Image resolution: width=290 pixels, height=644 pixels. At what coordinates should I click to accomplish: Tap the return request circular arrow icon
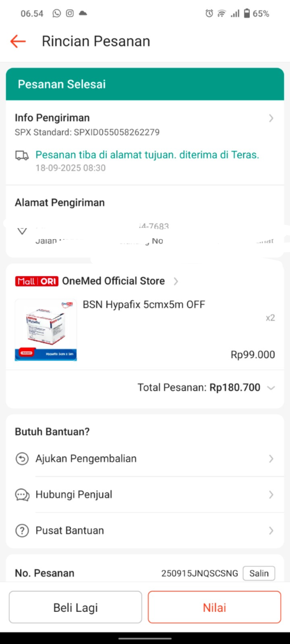pos(22,459)
